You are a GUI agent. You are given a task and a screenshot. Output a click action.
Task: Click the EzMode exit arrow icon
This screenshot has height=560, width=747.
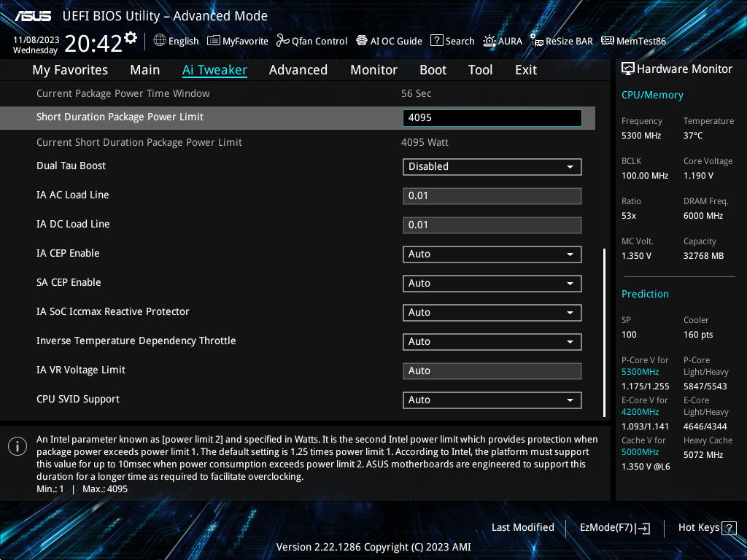[x=643, y=528]
